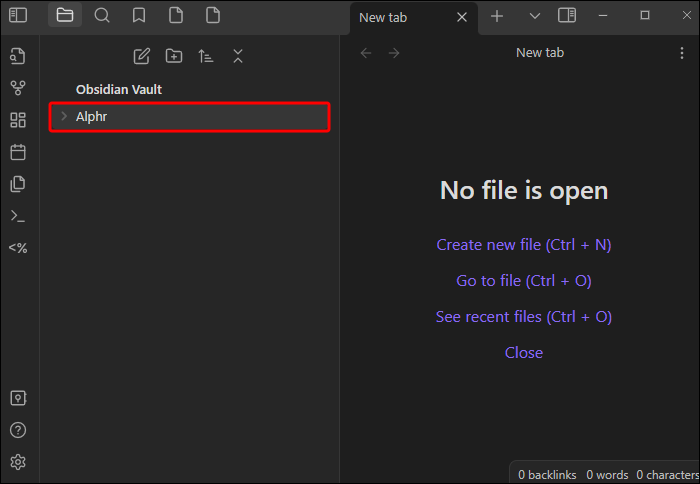
Task: Toggle the left sidebar
Action: (x=18, y=15)
